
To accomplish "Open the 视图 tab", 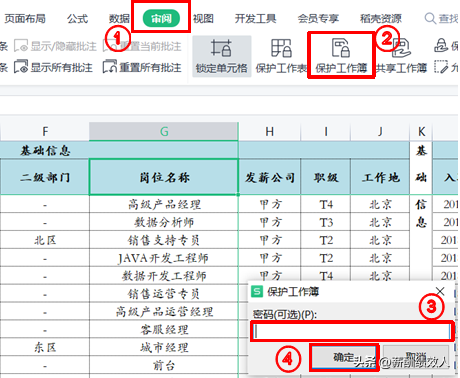I will 203,19.
